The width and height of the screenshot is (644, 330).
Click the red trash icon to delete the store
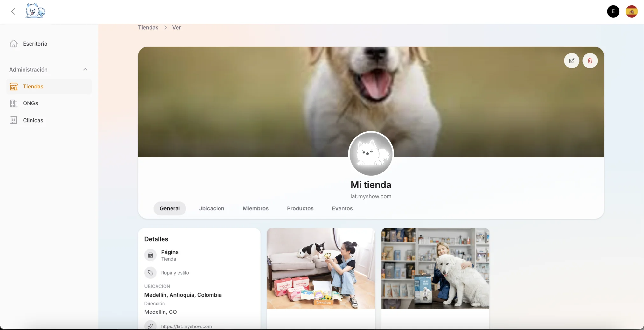coord(590,60)
